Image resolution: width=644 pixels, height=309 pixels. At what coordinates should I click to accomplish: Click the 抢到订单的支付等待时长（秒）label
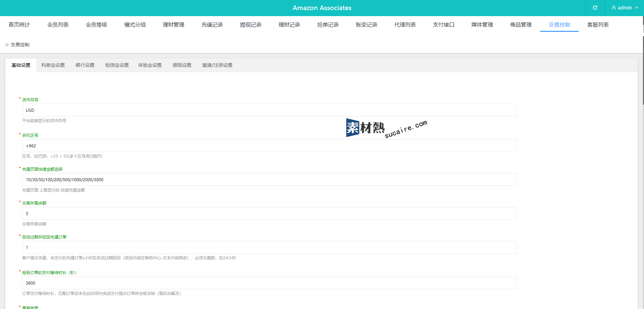[49, 272]
